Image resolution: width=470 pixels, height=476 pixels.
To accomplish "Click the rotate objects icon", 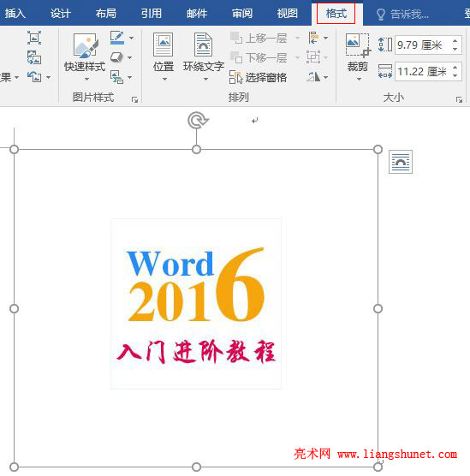I will (313, 77).
